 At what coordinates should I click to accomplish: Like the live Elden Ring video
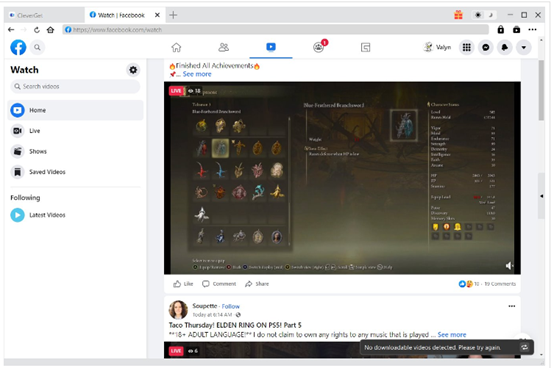[x=183, y=284]
